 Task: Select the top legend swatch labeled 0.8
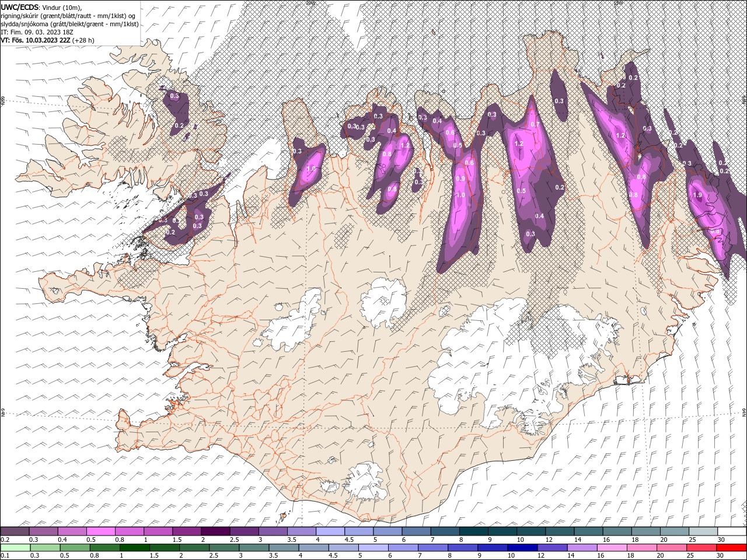129,531
